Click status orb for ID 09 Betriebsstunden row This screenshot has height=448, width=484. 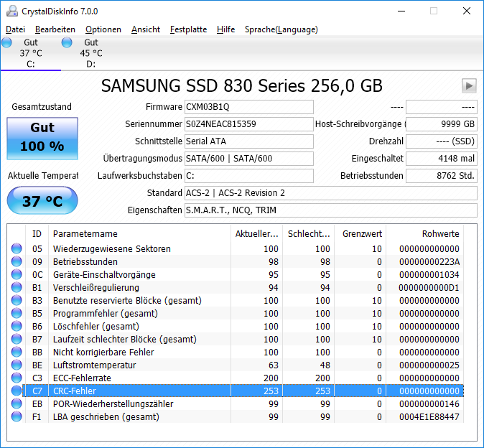pos(17,261)
